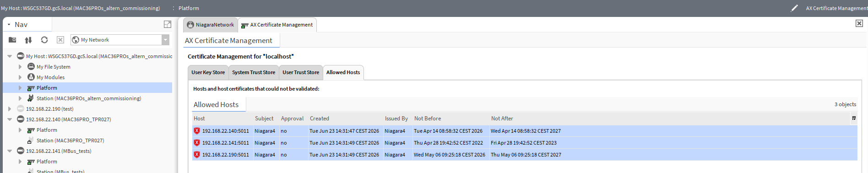
Task: Expand Station MAC36PROs_altern_commissioning node
Action: point(20,98)
